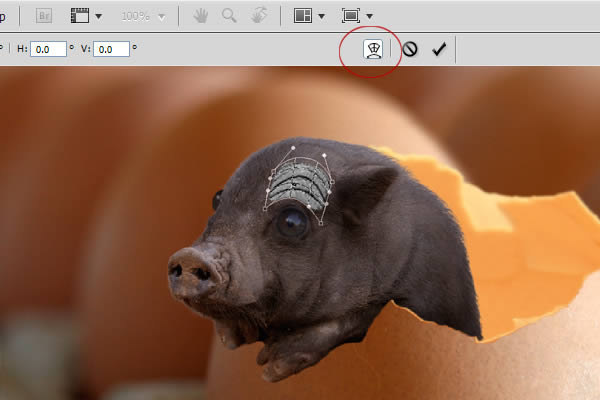
Task: Launch Adobe Bridge via the Br icon
Action: [44, 16]
